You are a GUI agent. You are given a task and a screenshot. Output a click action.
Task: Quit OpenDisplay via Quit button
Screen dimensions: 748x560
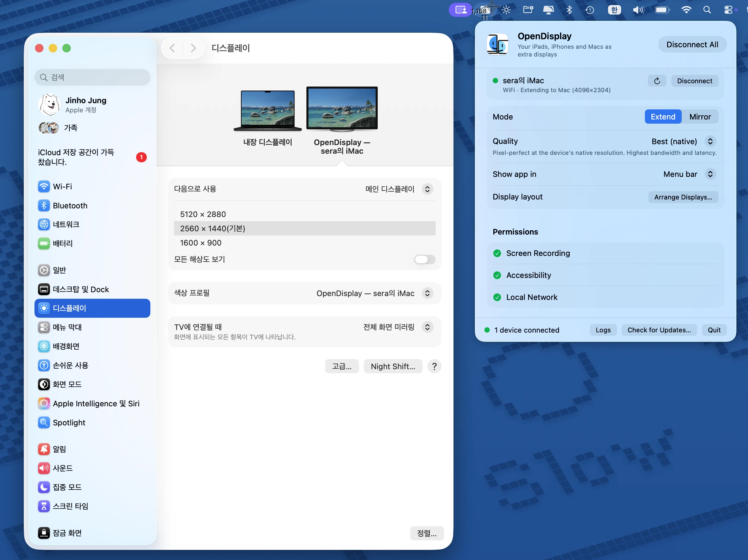click(x=714, y=330)
